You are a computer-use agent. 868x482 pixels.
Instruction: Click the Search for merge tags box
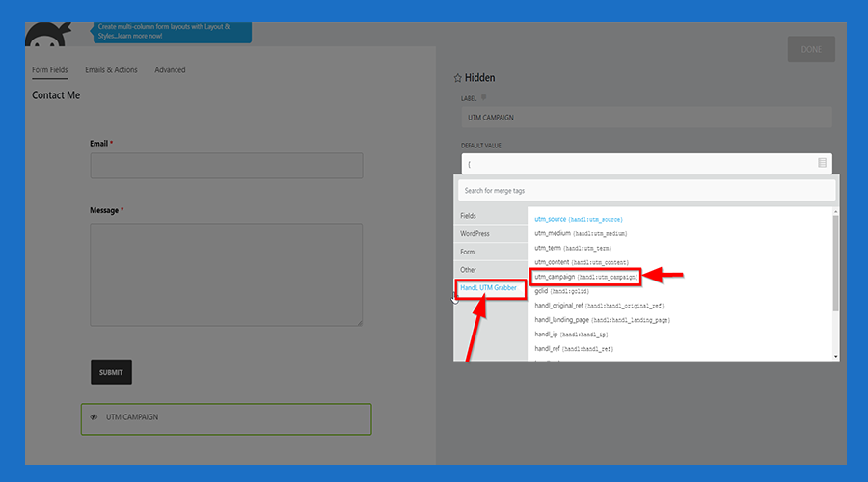point(646,190)
